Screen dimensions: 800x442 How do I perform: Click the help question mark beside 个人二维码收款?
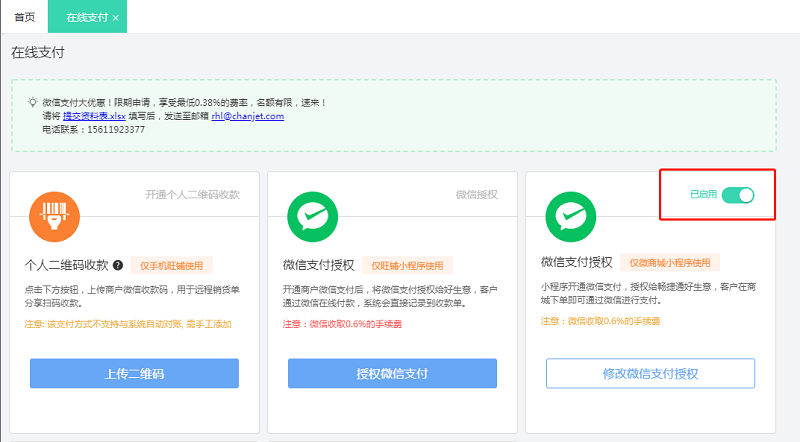coord(118,265)
